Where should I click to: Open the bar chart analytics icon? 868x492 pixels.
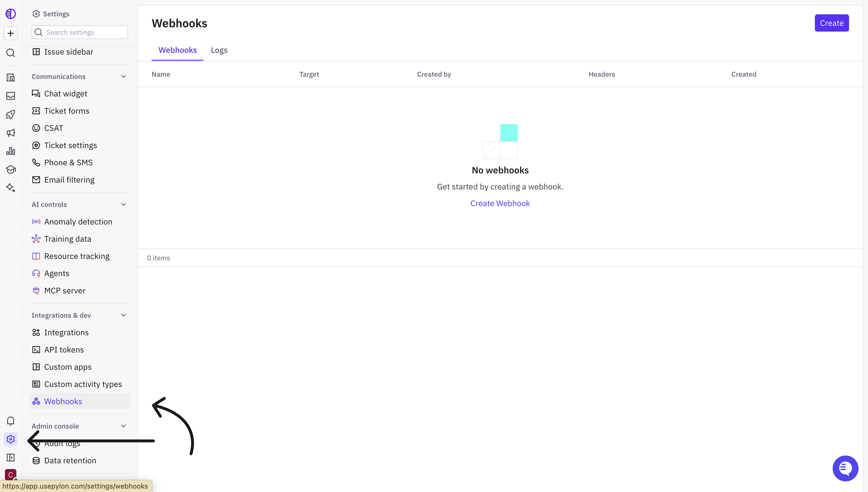tap(10, 151)
